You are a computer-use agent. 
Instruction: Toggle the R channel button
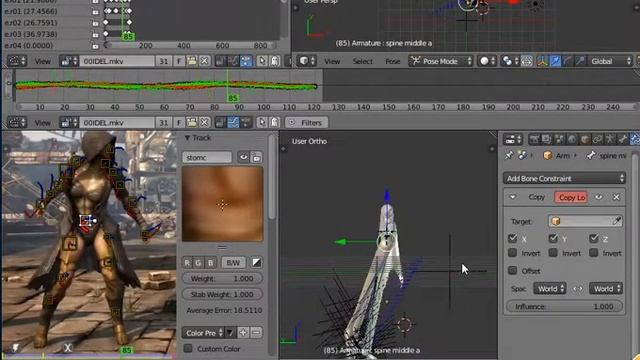187,262
